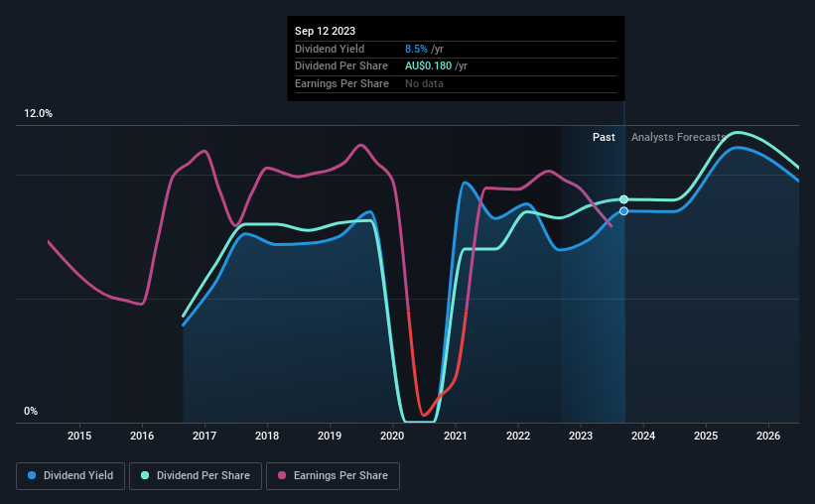Click the 2024 x-axis label
Screen dimensions: 815x504
[x=643, y=436]
